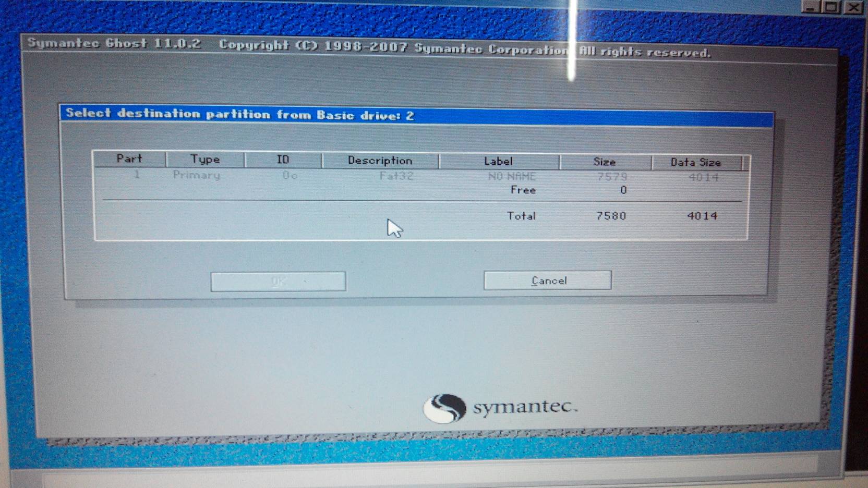Click the Label column header

click(x=499, y=162)
